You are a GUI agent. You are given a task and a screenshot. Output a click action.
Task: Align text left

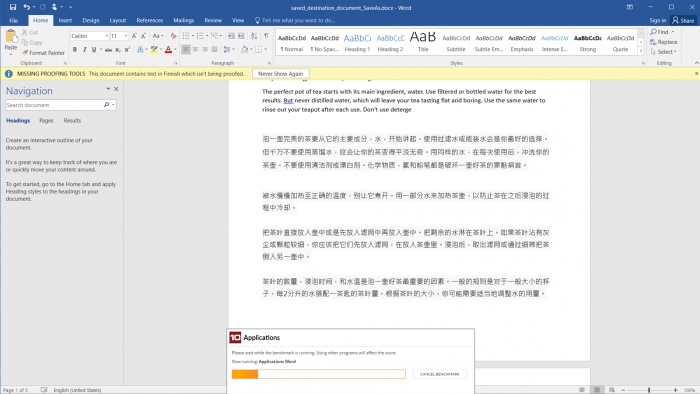tap(186, 50)
